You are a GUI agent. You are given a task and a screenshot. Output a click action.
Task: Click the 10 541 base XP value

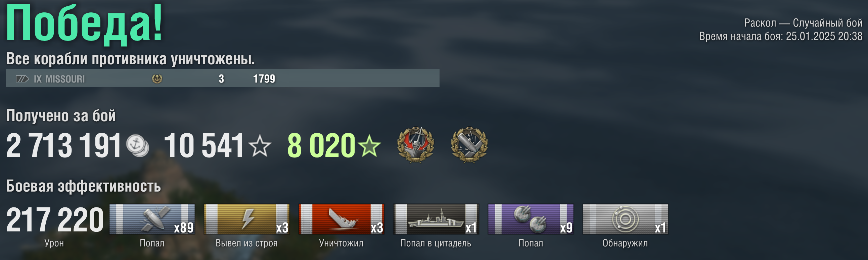203,145
